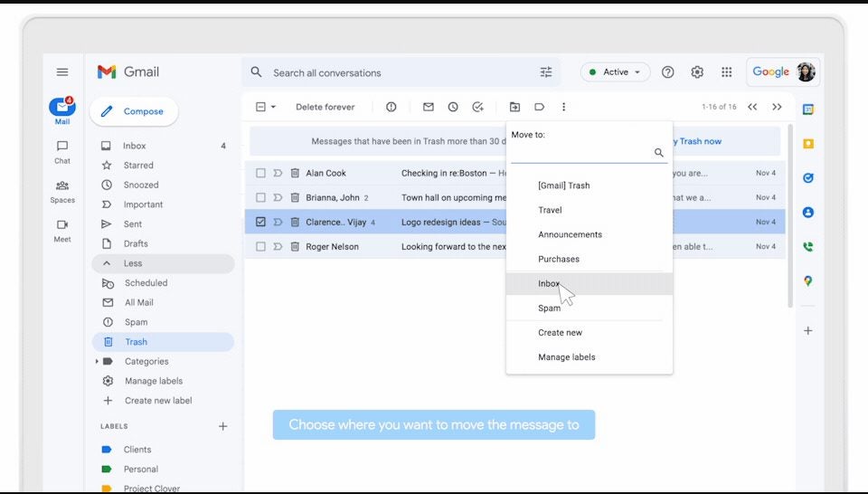This screenshot has height=494, width=868.
Task: Open Spaces in the left rail
Action: point(62,191)
